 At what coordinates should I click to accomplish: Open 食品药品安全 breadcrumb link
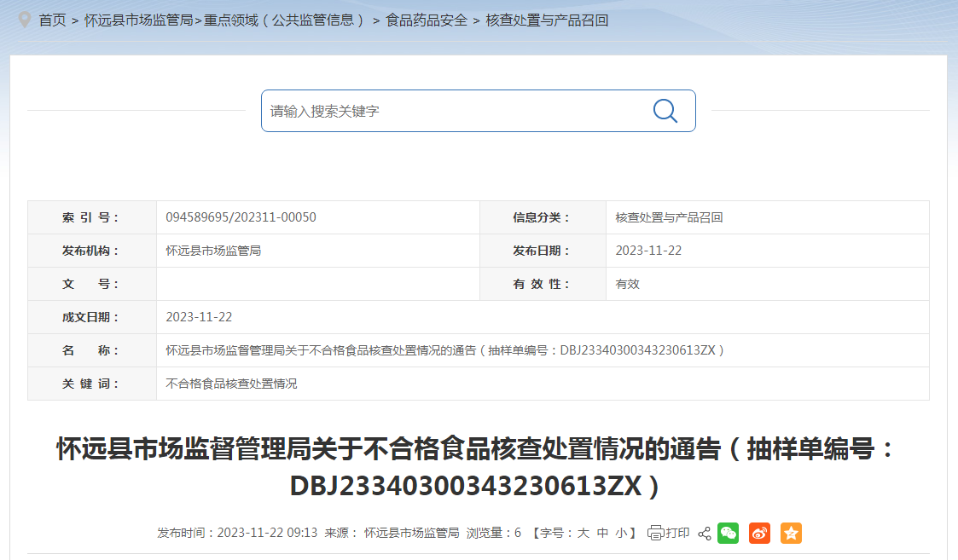[x=427, y=20]
